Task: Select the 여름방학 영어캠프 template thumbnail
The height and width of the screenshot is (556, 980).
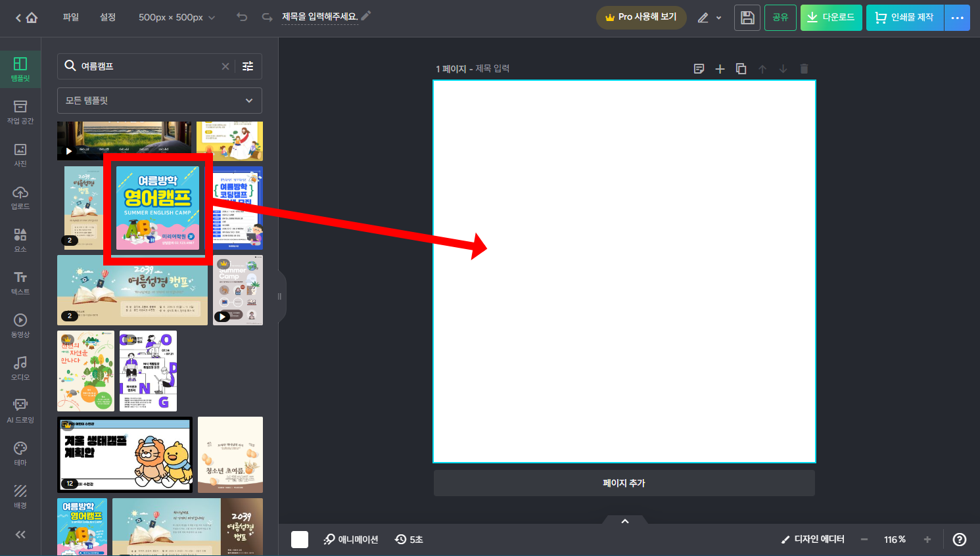Action: [x=158, y=208]
